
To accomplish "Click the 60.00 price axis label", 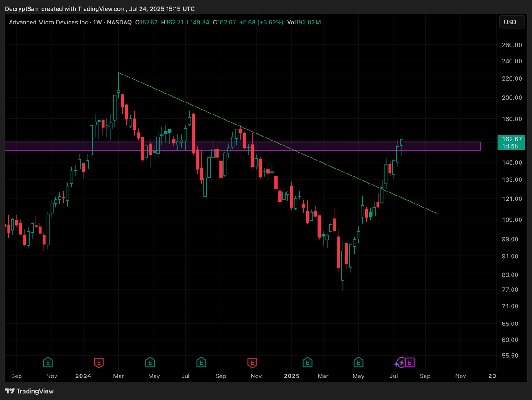I will (x=510, y=340).
